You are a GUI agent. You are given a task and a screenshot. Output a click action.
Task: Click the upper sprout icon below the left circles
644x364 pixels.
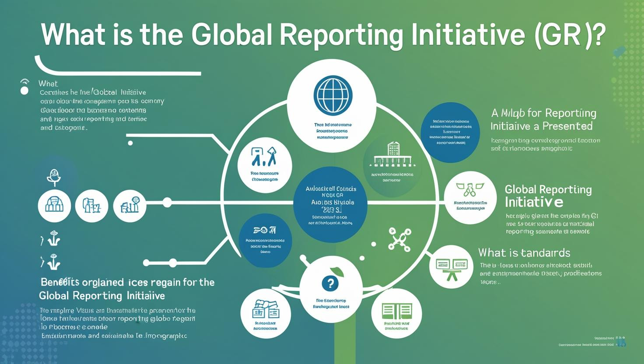pyautogui.click(x=52, y=239)
